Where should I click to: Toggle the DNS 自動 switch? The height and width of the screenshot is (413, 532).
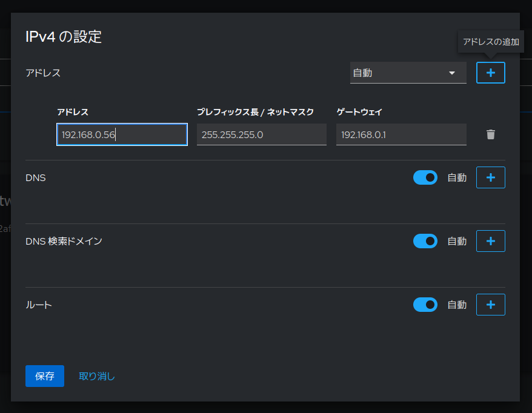425,177
